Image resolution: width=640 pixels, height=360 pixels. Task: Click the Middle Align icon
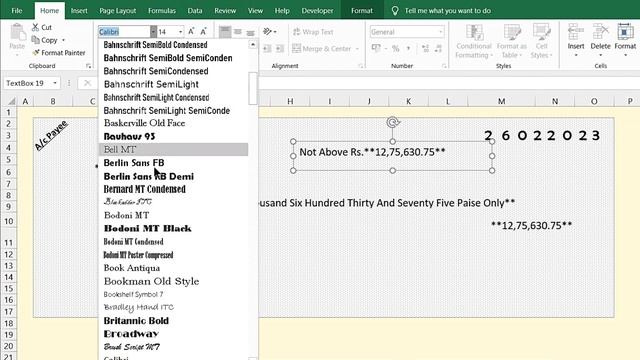coord(238,31)
